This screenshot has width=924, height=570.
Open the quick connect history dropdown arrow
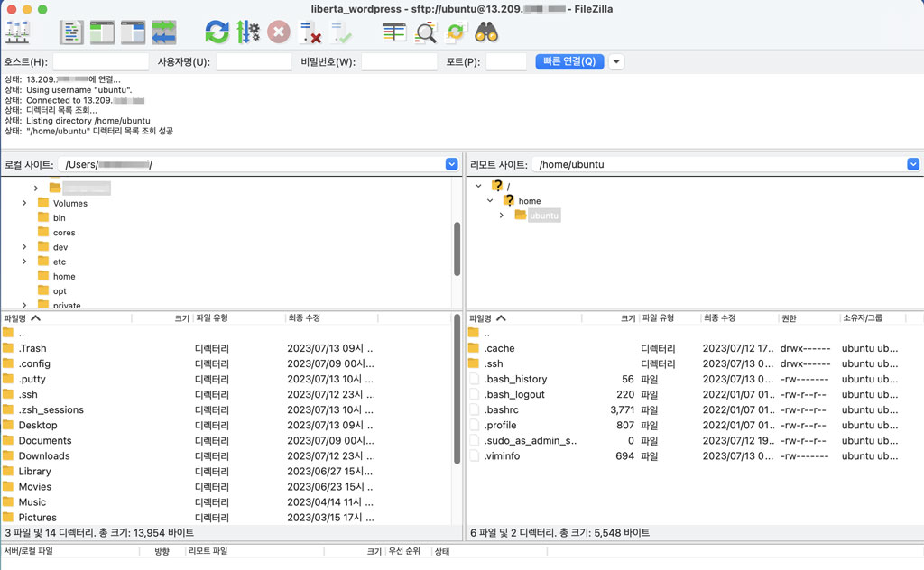616,62
